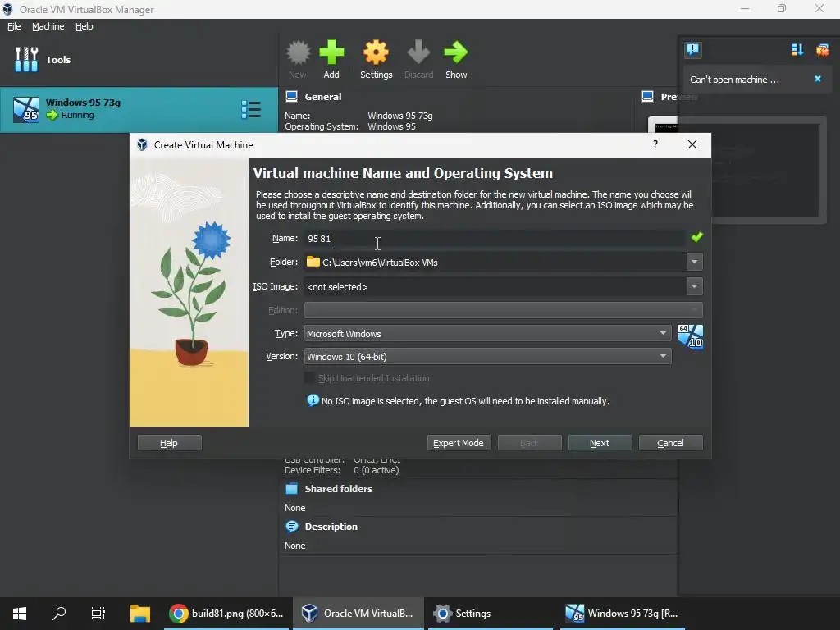Open the File menu
840x630 pixels.
(x=14, y=26)
